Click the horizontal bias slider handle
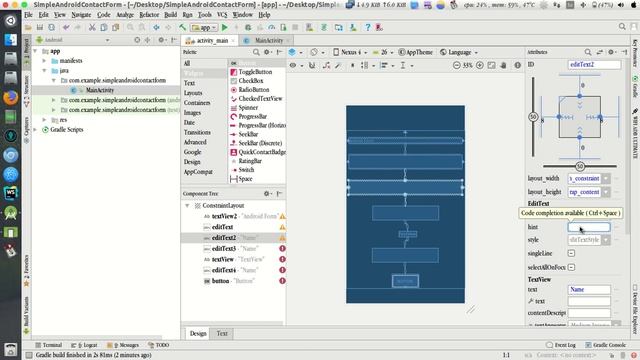 click(580, 166)
